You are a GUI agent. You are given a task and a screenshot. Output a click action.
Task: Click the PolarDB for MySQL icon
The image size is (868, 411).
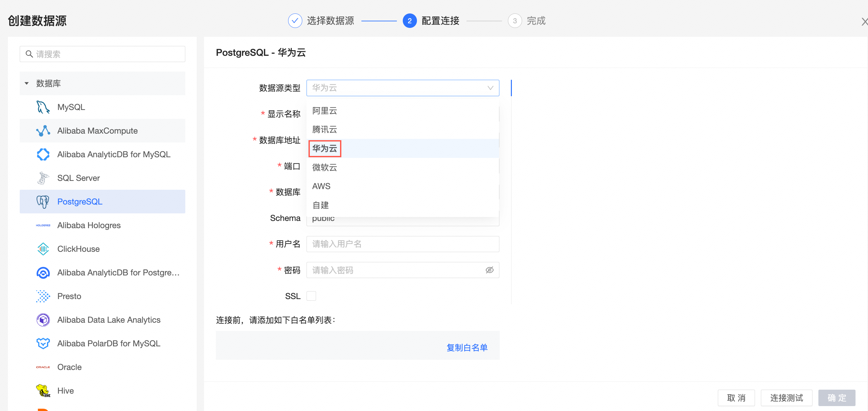point(43,343)
